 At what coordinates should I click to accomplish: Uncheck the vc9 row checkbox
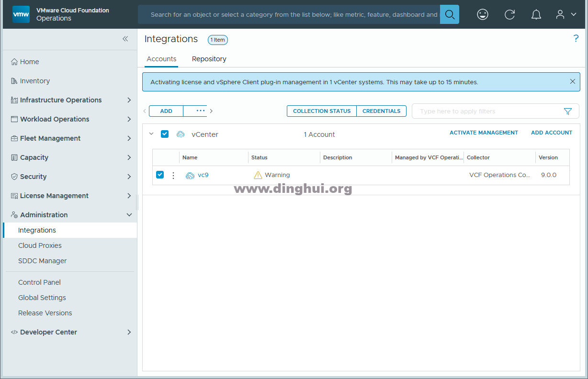pos(160,175)
